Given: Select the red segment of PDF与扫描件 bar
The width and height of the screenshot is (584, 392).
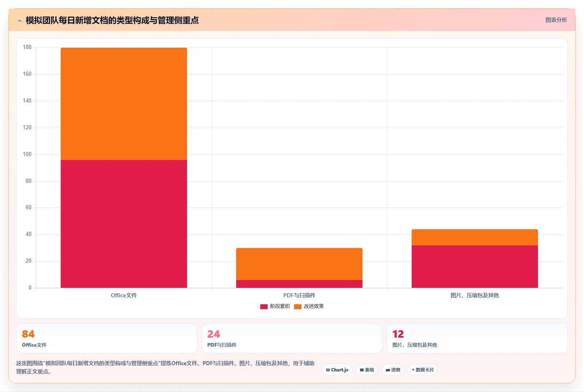Looking at the screenshot, I should point(299,284).
